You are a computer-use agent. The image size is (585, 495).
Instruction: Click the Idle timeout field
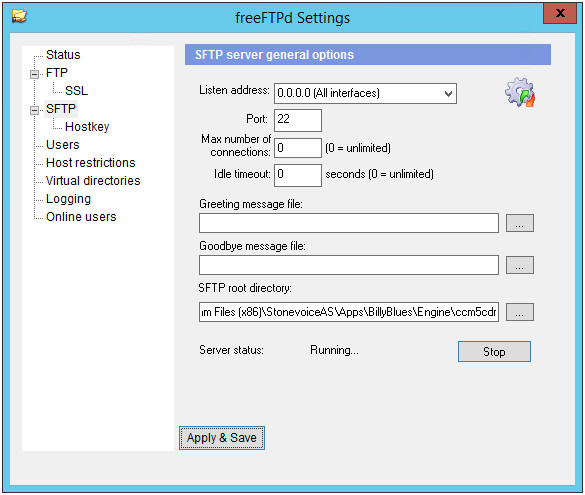click(298, 175)
